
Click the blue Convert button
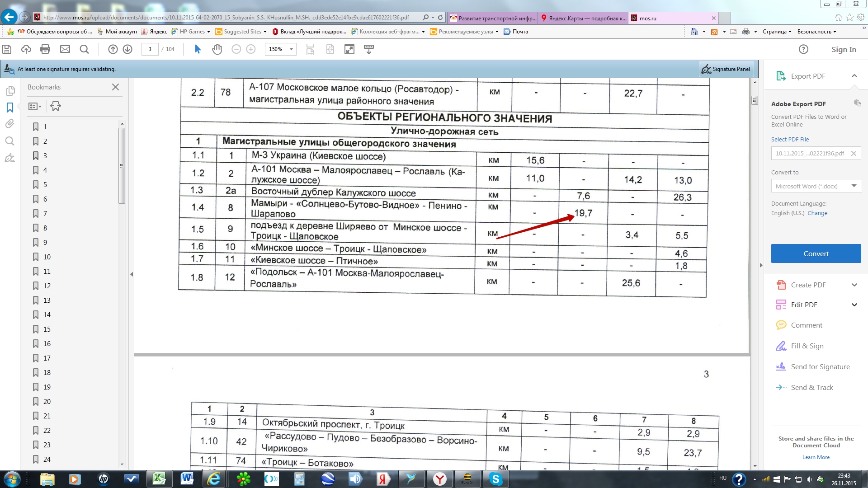click(x=816, y=254)
